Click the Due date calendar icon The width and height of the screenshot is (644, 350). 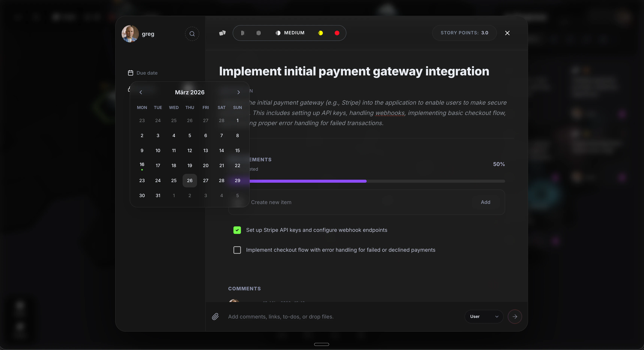point(130,73)
